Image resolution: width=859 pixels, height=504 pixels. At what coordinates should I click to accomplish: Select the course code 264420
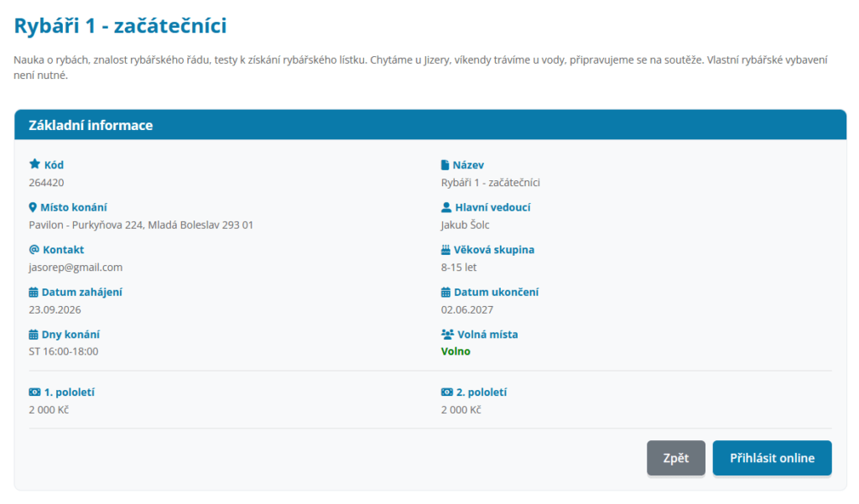pyautogui.click(x=47, y=183)
